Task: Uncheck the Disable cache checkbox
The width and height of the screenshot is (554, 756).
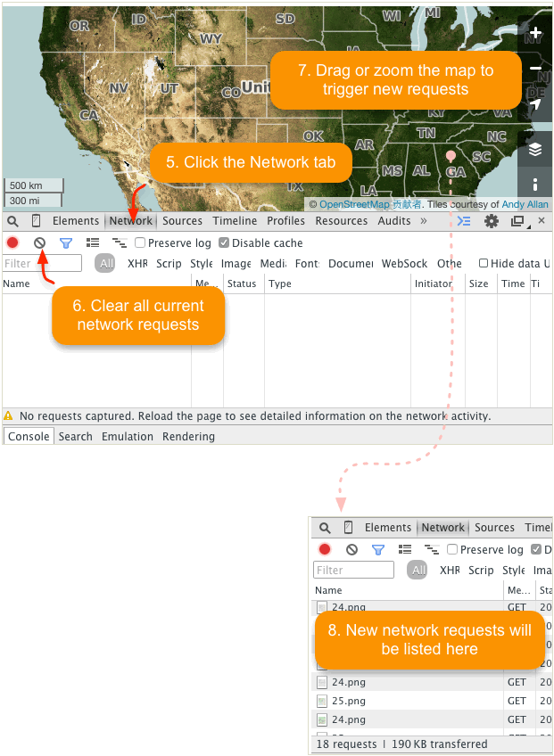Action: [x=224, y=243]
